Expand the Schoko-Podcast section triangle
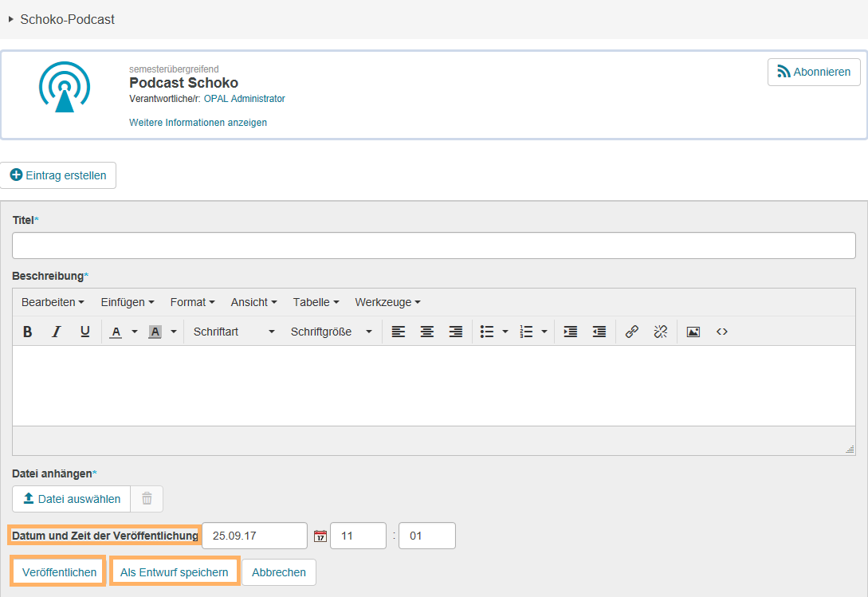Viewport: 868px width, 597px height. click(11, 19)
